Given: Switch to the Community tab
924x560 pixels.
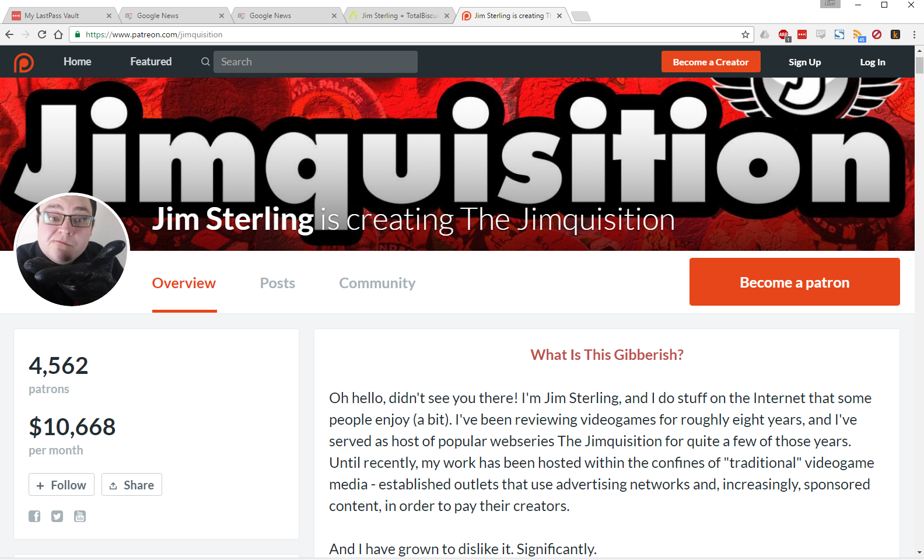Looking at the screenshot, I should (377, 283).
